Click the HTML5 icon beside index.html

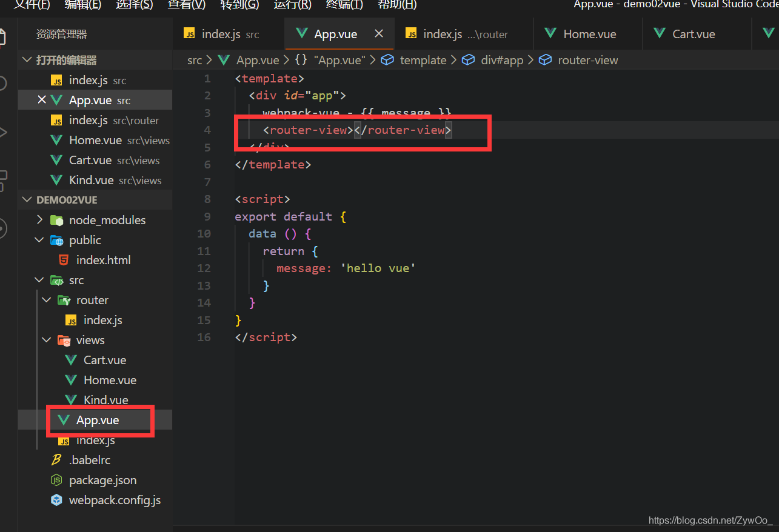pos(64,260)
